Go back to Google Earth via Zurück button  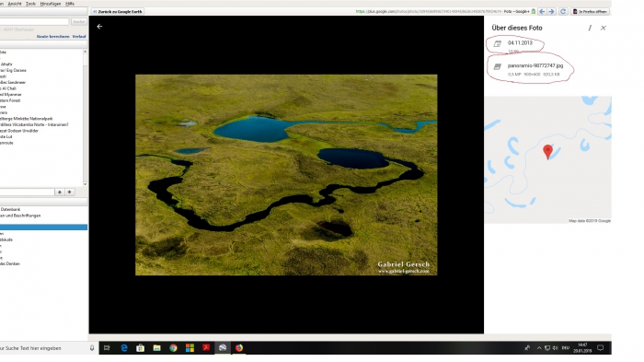[x=118, y=12]
